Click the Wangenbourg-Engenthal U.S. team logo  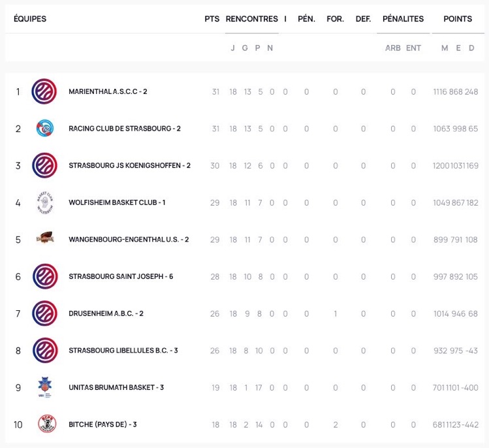[x=45, y=238]
